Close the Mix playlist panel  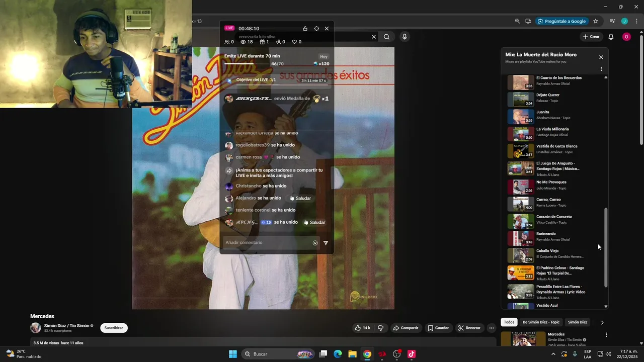601,57
